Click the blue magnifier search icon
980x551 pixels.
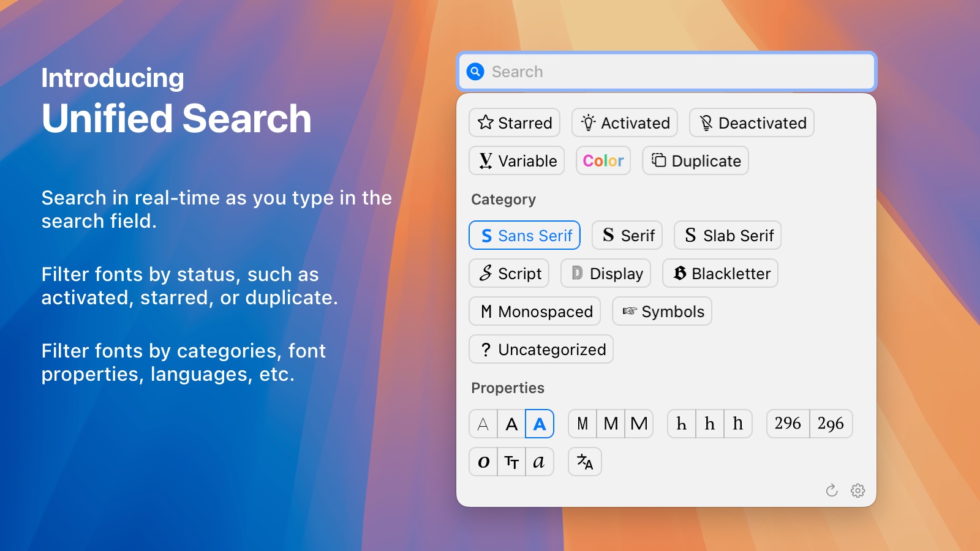coord(475,72)
